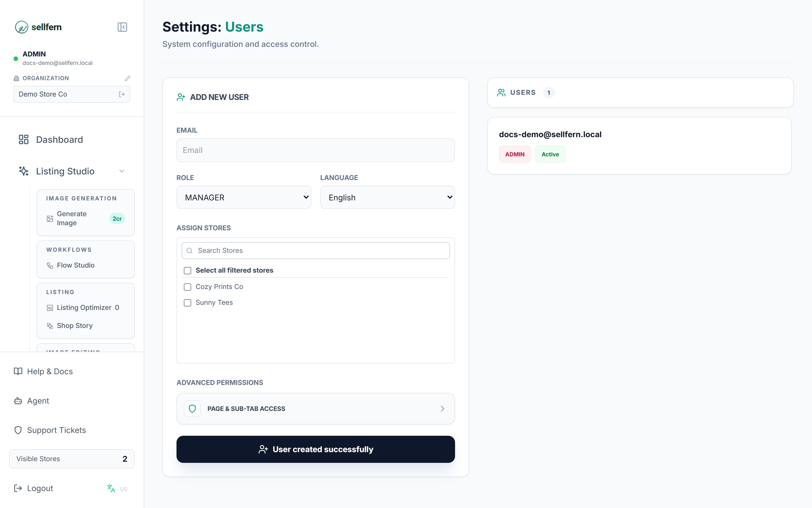Screen dimensions: 812x508
Task: Open the Visible Stores button
Action: (x=72, y=459)
